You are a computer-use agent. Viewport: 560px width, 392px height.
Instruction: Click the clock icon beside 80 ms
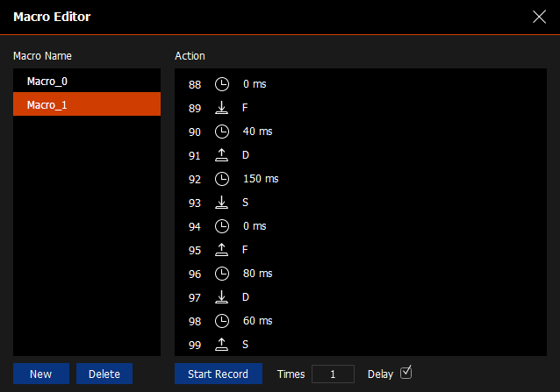pos(222,274)
